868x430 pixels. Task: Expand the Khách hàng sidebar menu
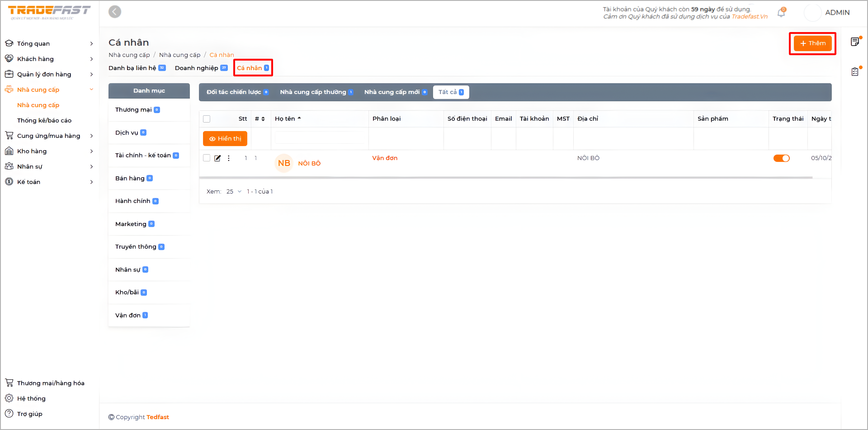point(49,59)
